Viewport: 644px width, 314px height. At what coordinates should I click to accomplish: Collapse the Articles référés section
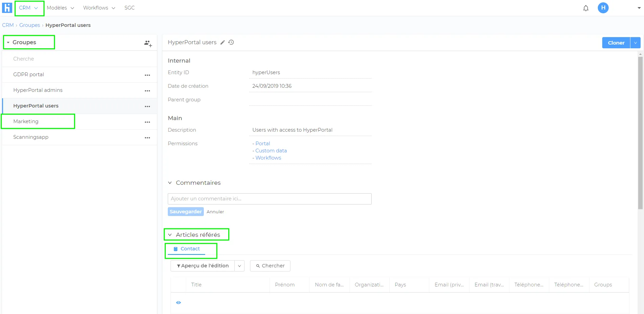pyautogui.click(x=194, y=235)
